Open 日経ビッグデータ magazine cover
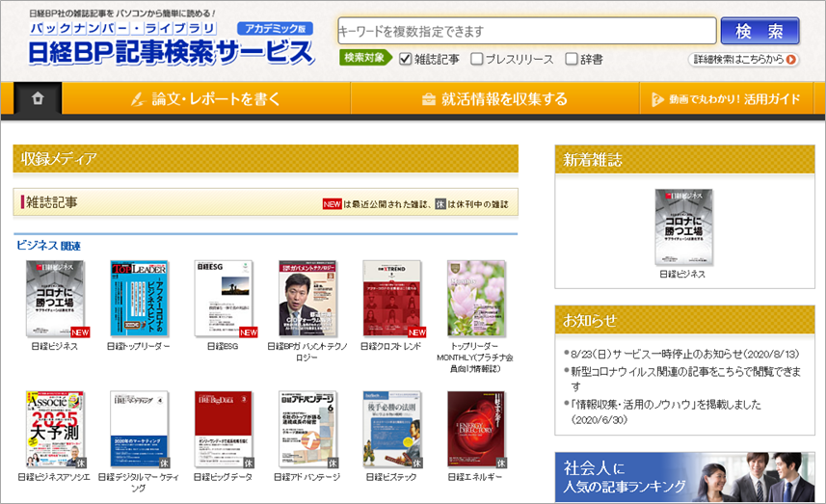Screen dimensions: 826x504 coord(224,429)
